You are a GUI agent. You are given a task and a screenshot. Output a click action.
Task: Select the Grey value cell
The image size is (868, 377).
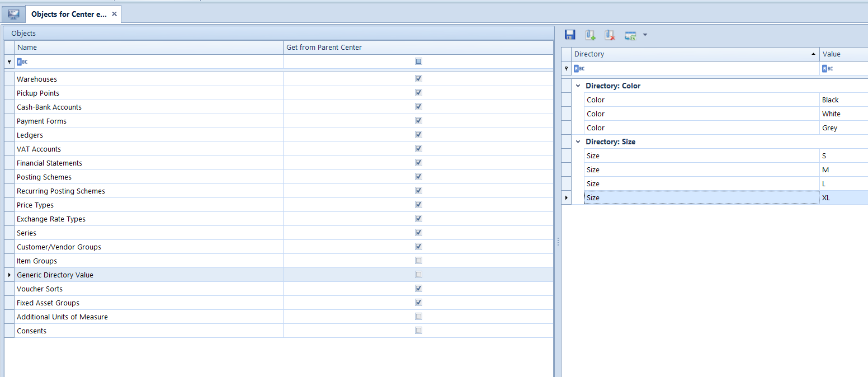844,128
